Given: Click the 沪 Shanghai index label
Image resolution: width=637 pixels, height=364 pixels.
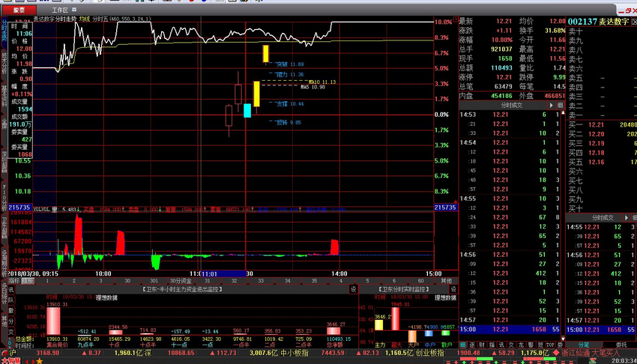Looking at the screenshot, I should coord(12,353).
